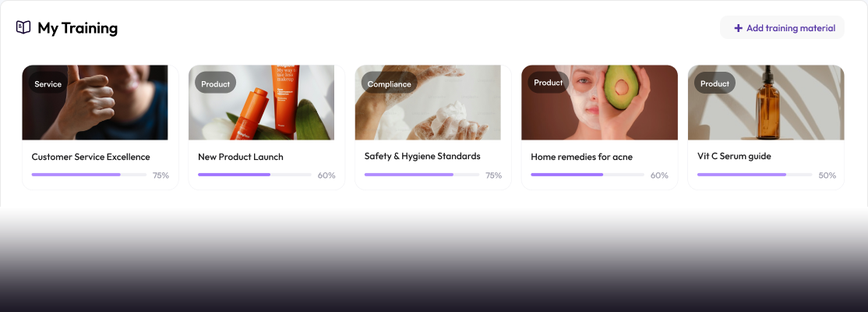Click Product tag on New Product Launch card
This screenshot has height=312, width=868.
(215, 84)
